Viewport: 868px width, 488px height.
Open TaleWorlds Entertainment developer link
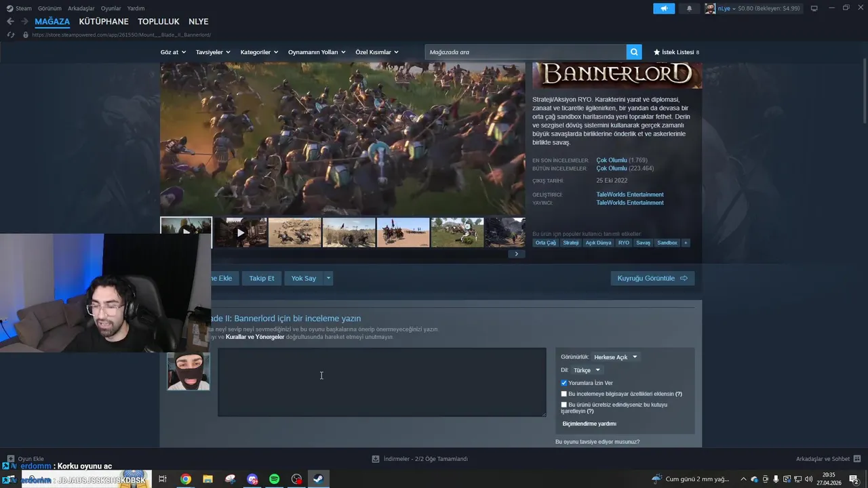click(x=630, y=195)
